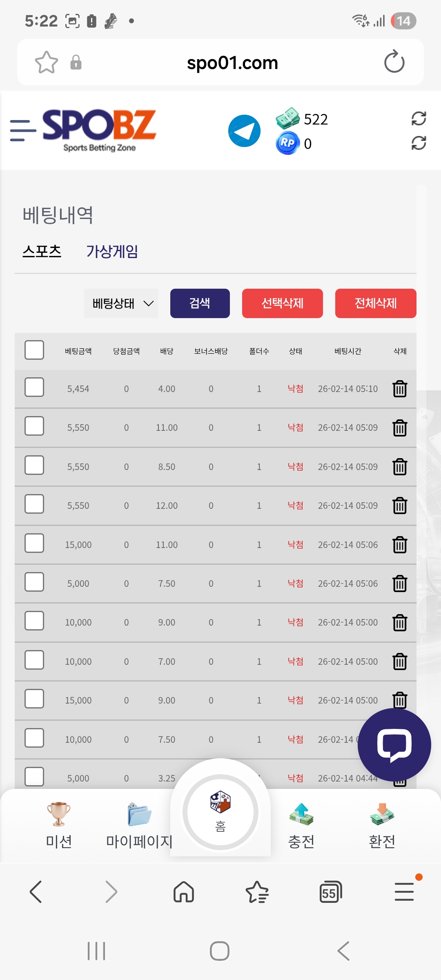Refresh the cash balance of 522
The image size is (441, 980).
[419, 119]
